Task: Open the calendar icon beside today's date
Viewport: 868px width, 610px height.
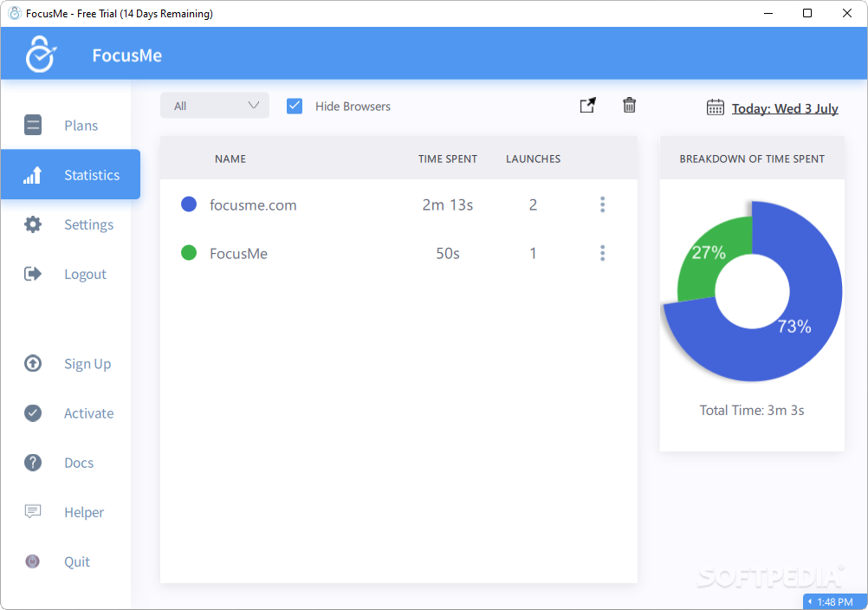Action: click(716, 107)
